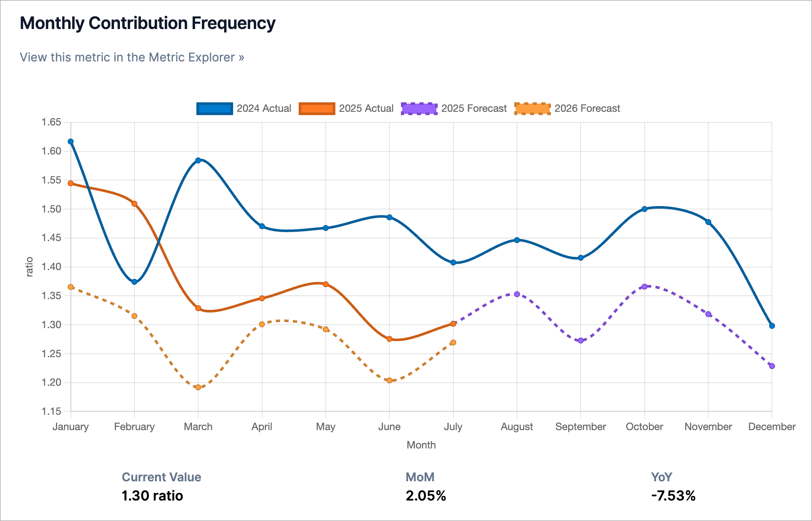This screenshot has width=812, height=521.
Task: Select the March 2024 Actual peak point
Action: [x=198, y=160]
